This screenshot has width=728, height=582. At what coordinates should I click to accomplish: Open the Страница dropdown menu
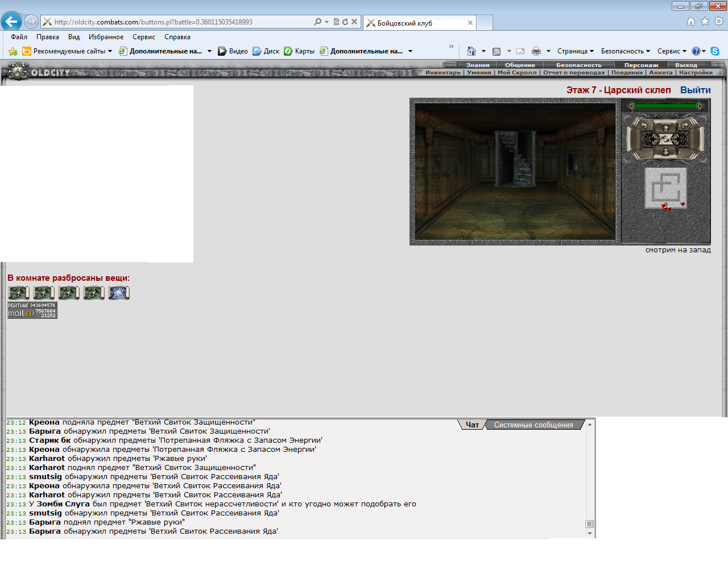[x=575, y=51]
